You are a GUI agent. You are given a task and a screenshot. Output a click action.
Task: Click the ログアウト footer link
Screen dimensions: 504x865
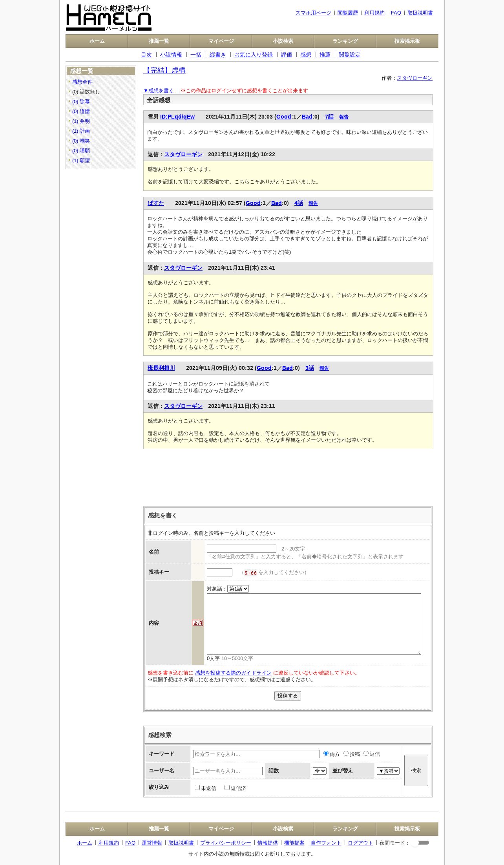pos(360,843)
